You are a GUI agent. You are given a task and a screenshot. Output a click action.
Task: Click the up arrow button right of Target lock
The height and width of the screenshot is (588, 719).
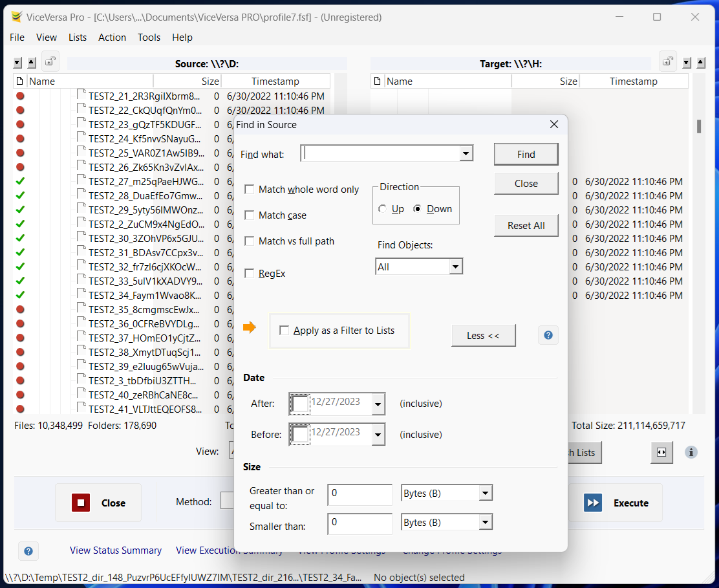pyautogui.click(x=701, y=62)
